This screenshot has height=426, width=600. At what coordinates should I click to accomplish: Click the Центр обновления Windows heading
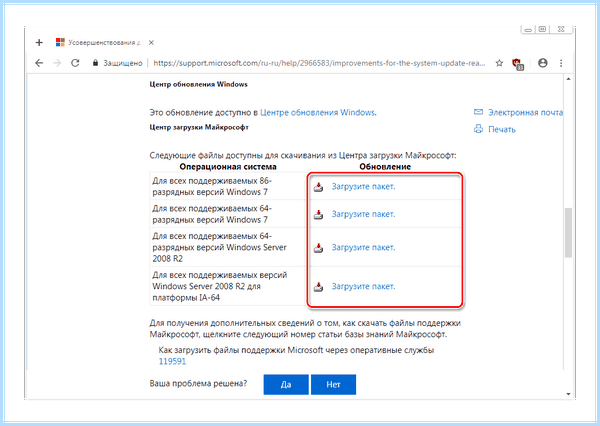[x=198, y=84]
